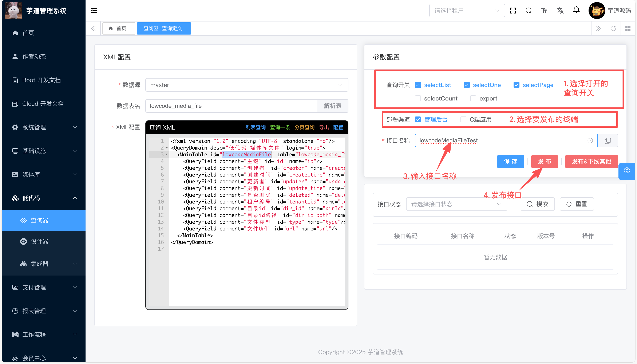Collapse sidebar with hamburger menu icon
Image resolution: width=637 pixels, height=364 pixels.
coord(94,11)
